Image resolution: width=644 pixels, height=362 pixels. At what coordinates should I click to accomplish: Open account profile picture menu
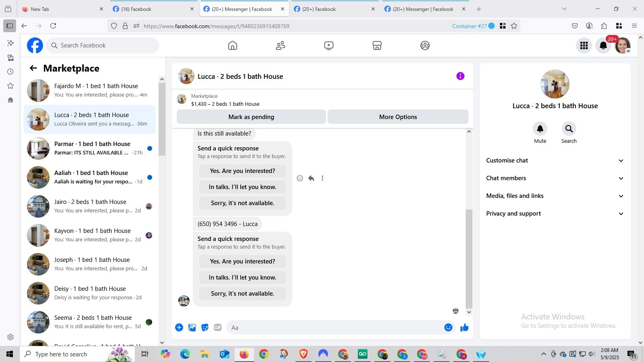(623, 45)
